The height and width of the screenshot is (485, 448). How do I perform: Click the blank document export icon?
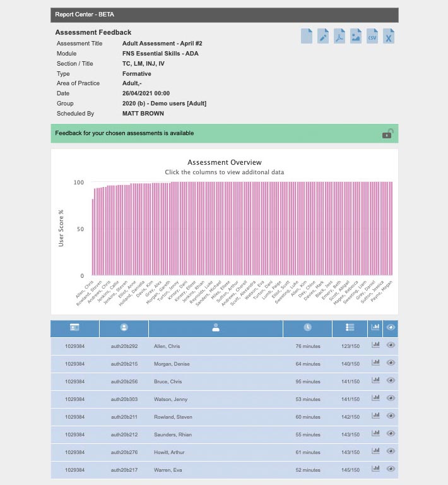coord(307,36)
